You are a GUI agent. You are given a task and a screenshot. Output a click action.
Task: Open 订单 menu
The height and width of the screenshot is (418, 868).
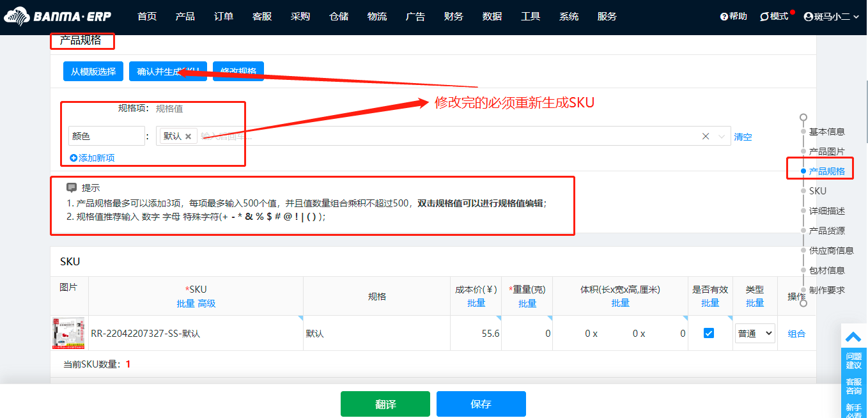point(224,17)
